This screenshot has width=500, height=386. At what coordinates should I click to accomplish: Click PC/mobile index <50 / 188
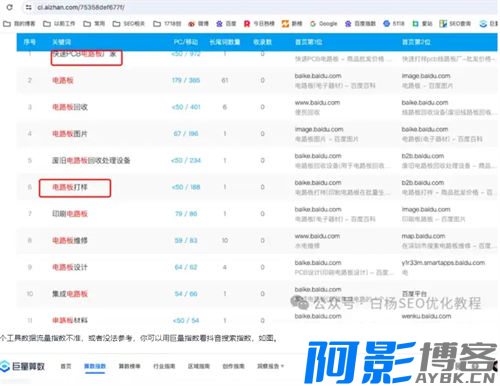186,187
